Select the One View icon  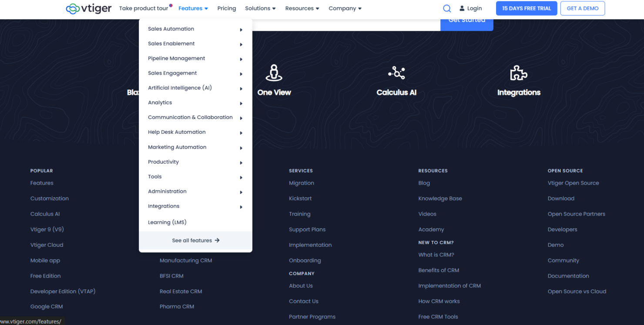[x=274, y=73]
